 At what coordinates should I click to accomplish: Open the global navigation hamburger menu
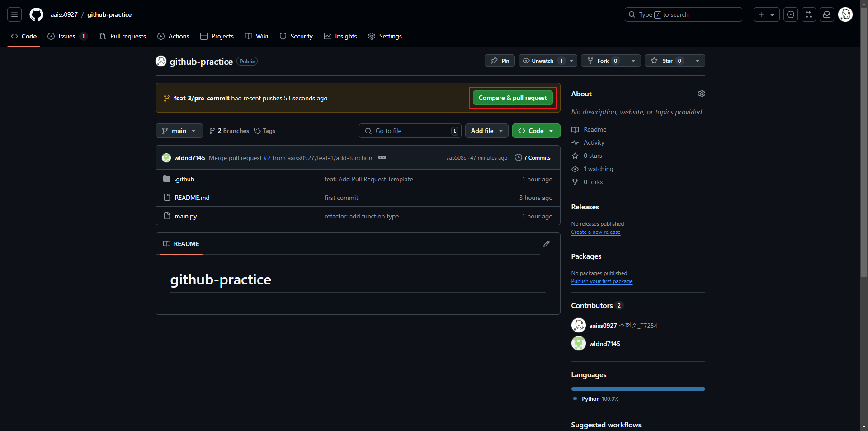pyautogui.click(x=14, y=14)
